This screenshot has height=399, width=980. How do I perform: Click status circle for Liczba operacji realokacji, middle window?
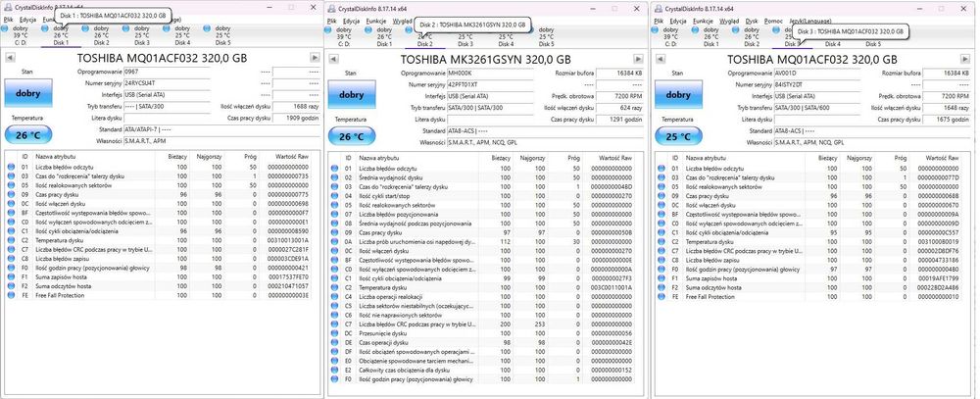click(x=334, y=296)
